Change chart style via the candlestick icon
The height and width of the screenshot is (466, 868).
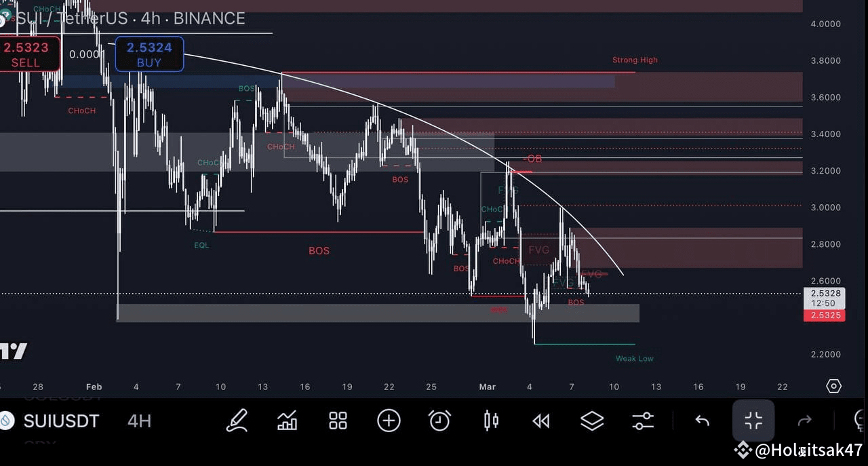[490, 421]
